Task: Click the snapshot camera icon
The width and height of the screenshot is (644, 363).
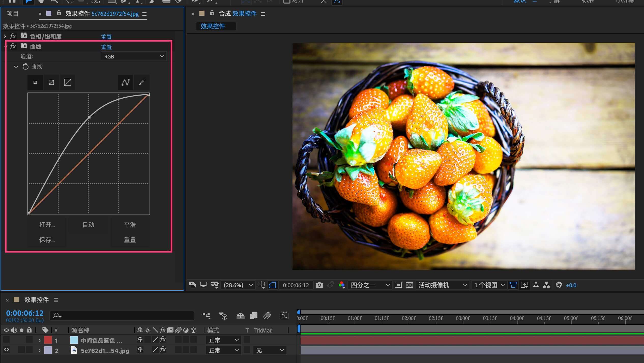Action: (319, 285)
